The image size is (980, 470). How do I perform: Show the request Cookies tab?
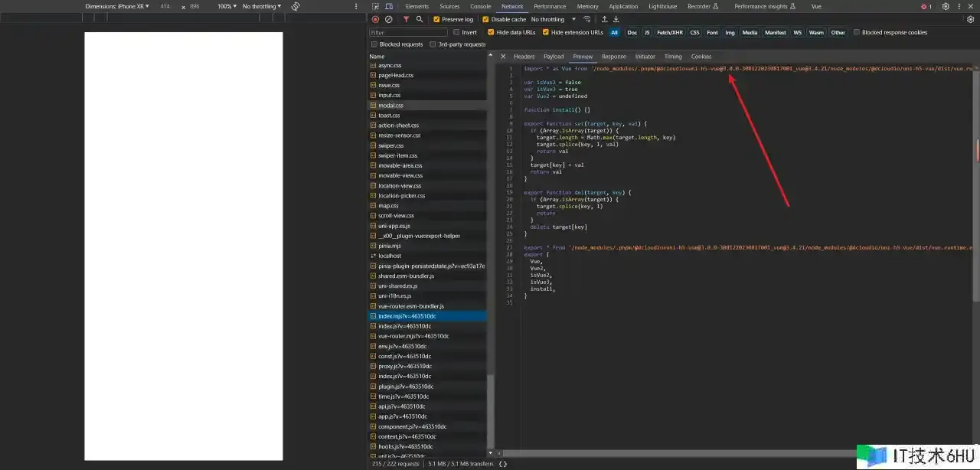pos(701,57)
